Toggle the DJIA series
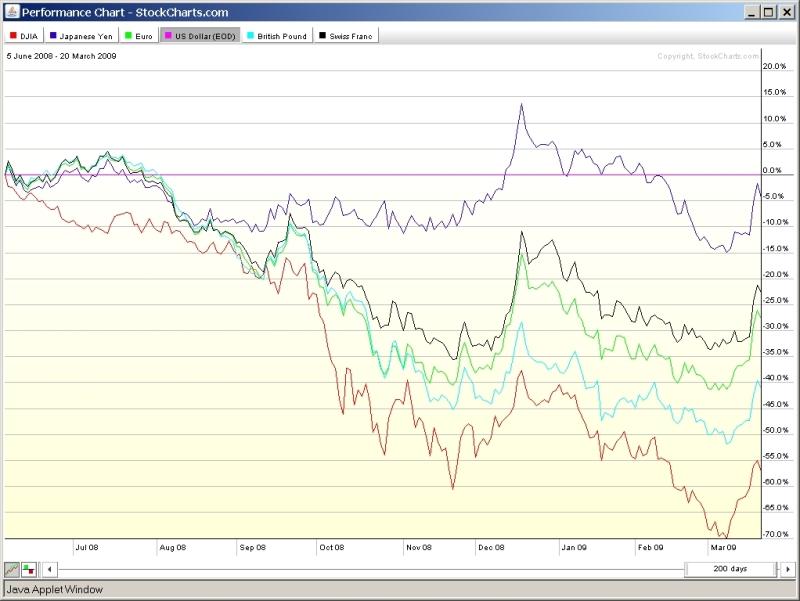Viewport: 800px width, 601px height. coord(23,35)
